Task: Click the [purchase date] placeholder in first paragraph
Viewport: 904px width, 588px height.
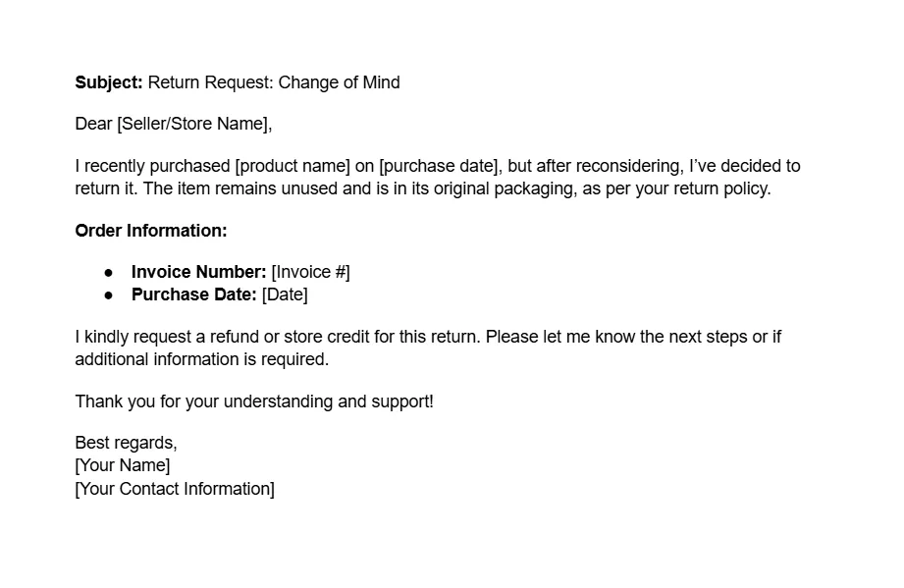Action: 438,166
